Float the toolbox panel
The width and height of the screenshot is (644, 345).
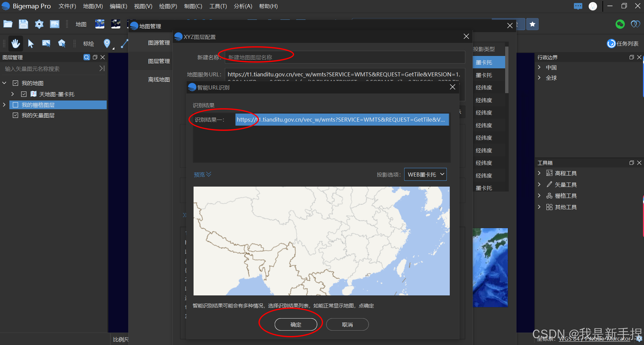click(632, 163)
